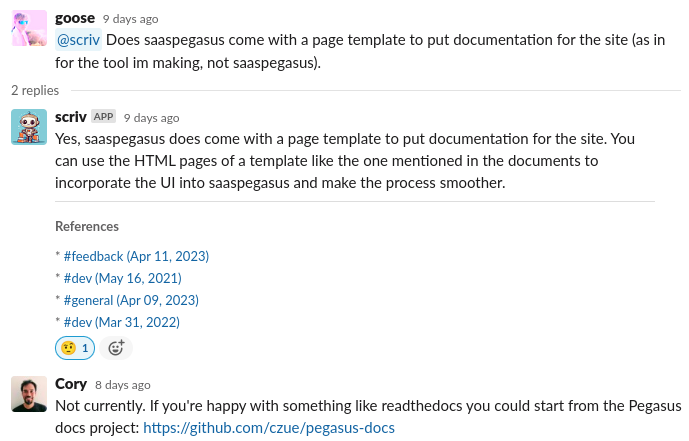The height and width of the screenshot is (441, 689).
Task: Click the "2 replies" thread label
Action: [x=35, y=90]
